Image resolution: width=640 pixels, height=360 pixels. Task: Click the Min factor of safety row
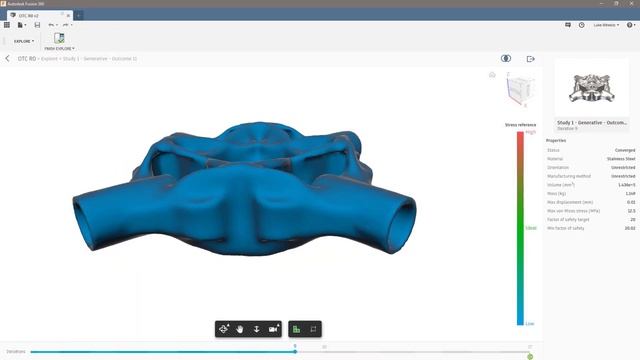point(591,228)
